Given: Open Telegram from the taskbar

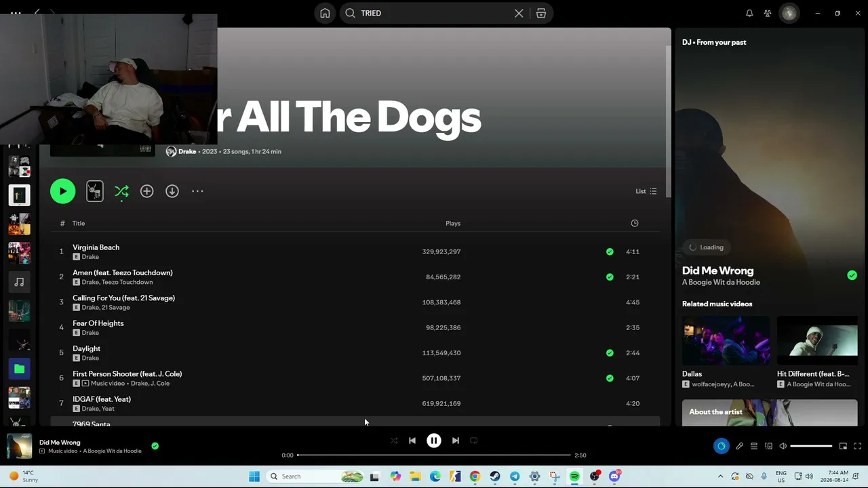Looking at the screenshot, I should tap(515, 476).
